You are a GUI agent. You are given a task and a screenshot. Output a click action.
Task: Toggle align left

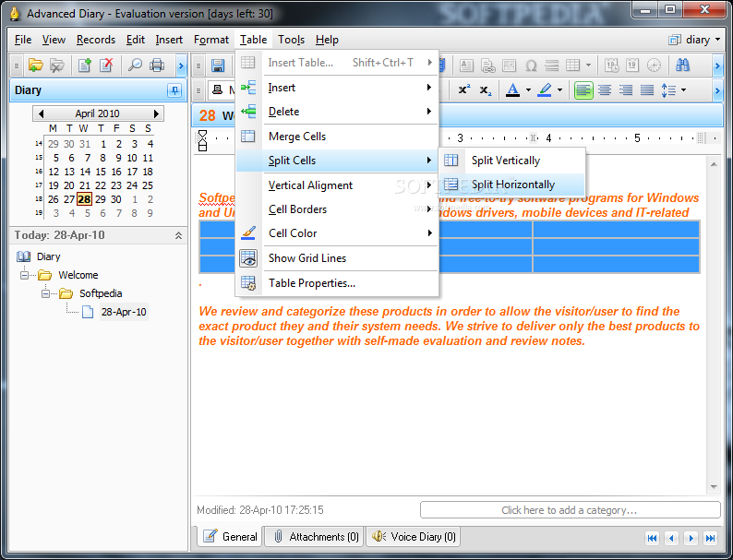pos(583,89)
